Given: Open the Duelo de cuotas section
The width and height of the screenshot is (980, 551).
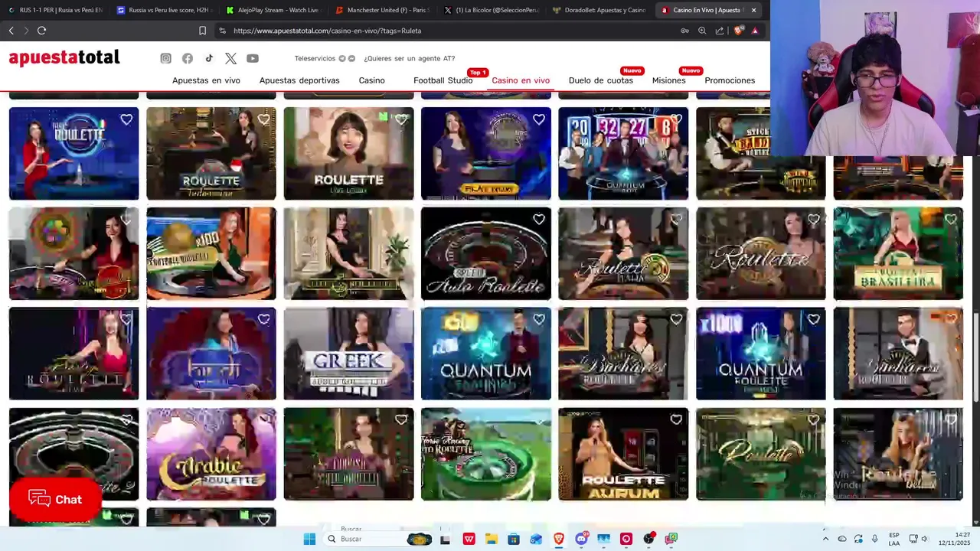Looking at the screenshot, I should pyautogui.click(x=600, y=80).
